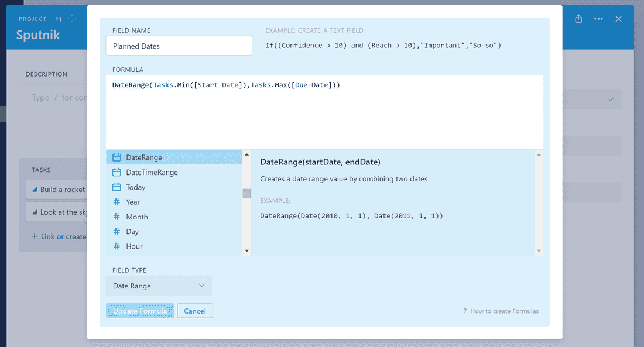
Task: Click the Planned Dates field name input
Action: 179,46
